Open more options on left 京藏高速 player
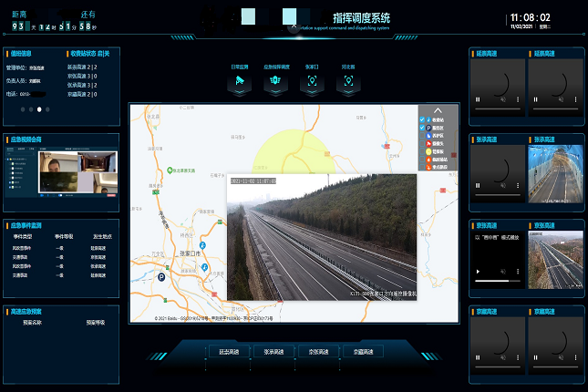Image resolution: width=588 pixels, height=392 pixels. coord(518,357)
